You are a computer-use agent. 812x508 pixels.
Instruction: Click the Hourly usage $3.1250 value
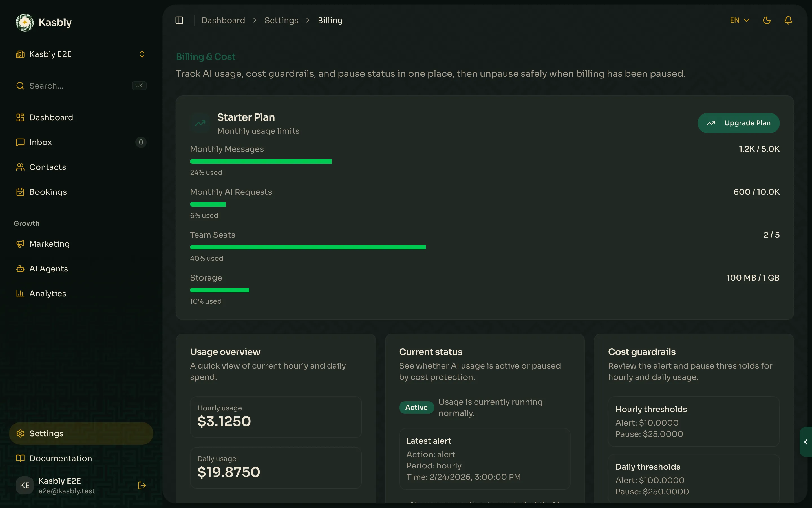224,421
